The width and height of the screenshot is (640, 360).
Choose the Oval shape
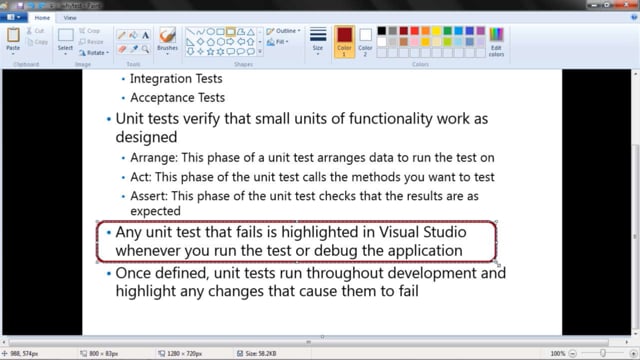(x=211, y=32)
